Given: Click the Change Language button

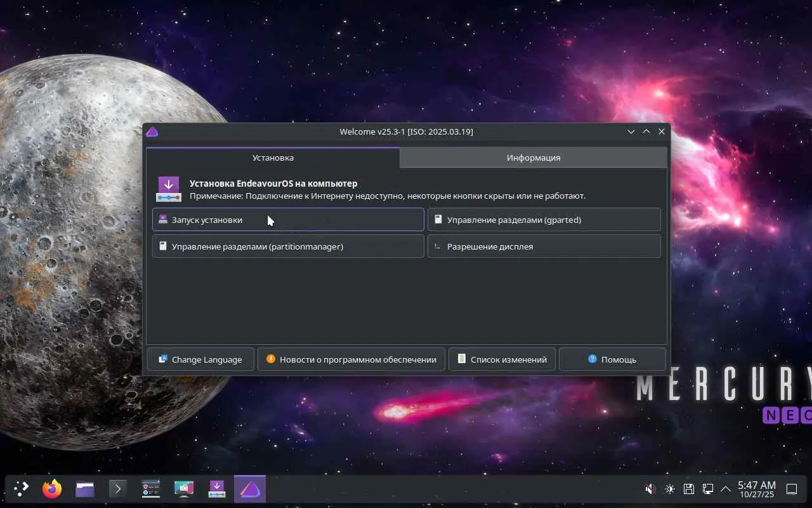Looking at the screenshot, I should click(200, 359).
